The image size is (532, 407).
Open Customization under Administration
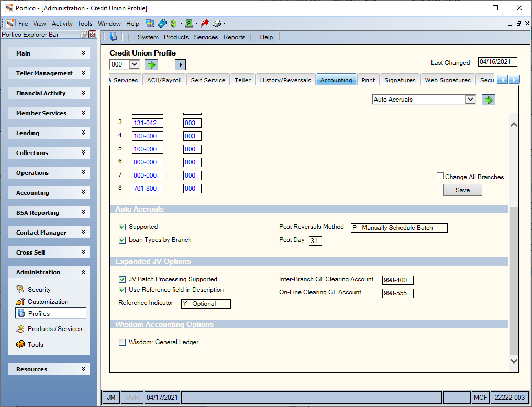(x=42, y=301)
